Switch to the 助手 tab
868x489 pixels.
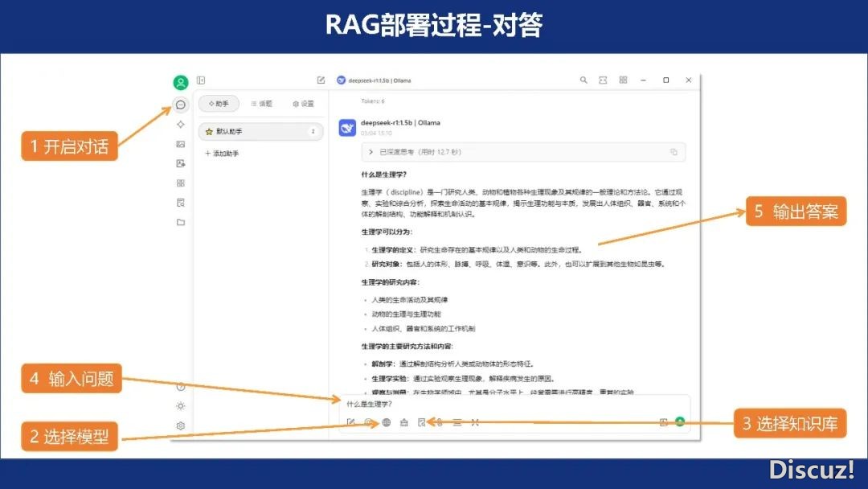[x=219, y=104]
